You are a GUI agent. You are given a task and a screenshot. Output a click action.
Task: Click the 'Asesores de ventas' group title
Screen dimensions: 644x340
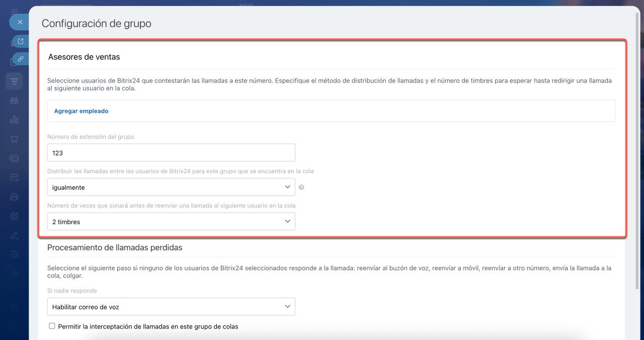(84, 57)
